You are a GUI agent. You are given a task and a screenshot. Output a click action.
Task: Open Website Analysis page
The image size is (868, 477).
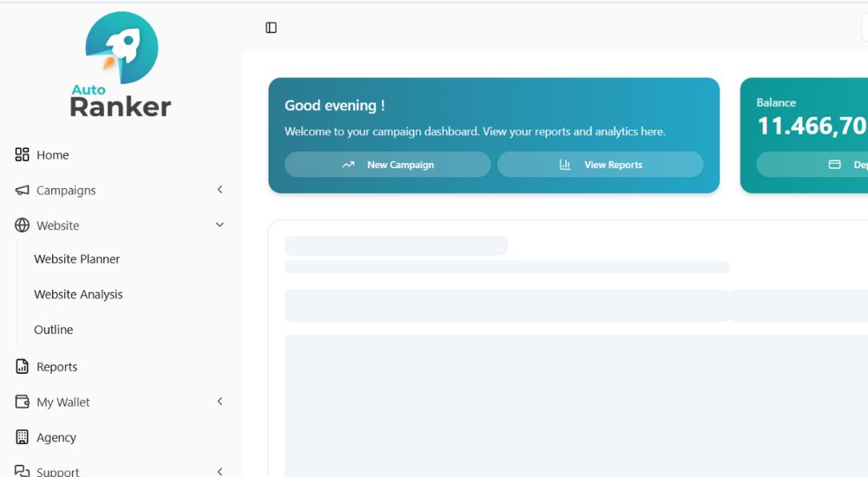pyautogui.click(x=78, y=295)
